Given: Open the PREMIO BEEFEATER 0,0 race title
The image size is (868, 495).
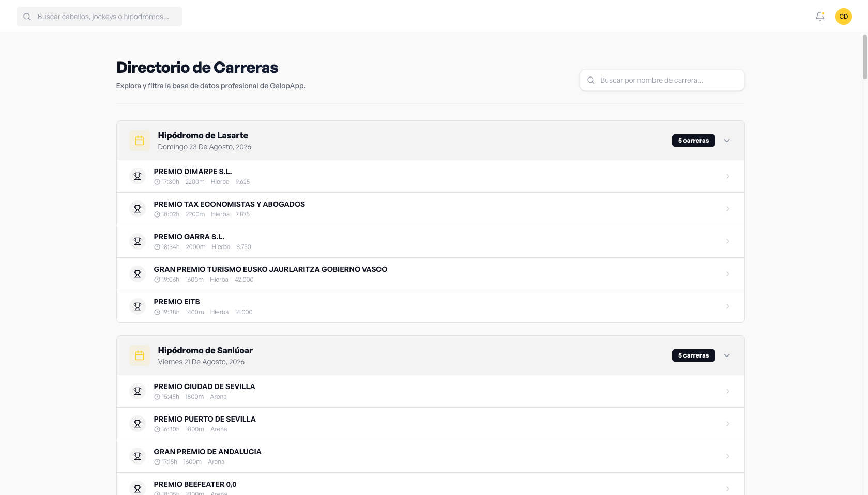Looking at the screenshot, I should 195,484.
